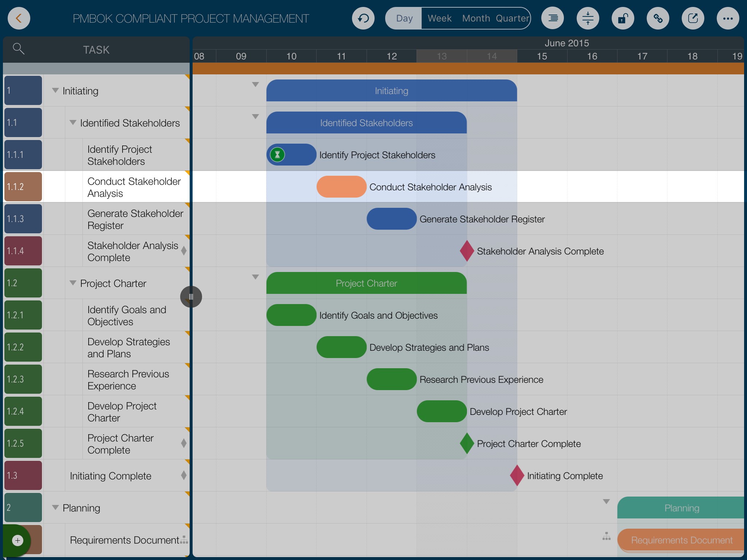Collapse the Initiating group in task list
This screenshot has height=560, width=747.
tap(55, 90)
